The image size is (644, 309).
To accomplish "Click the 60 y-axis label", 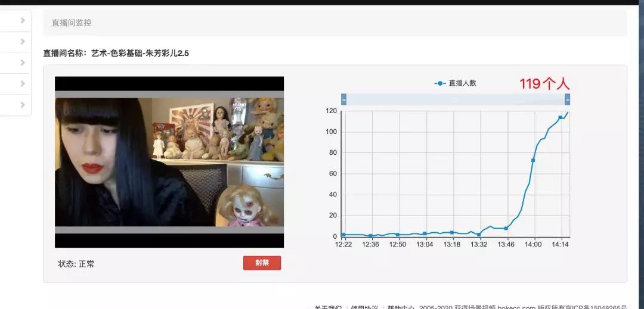I will (x=333, y=174).
